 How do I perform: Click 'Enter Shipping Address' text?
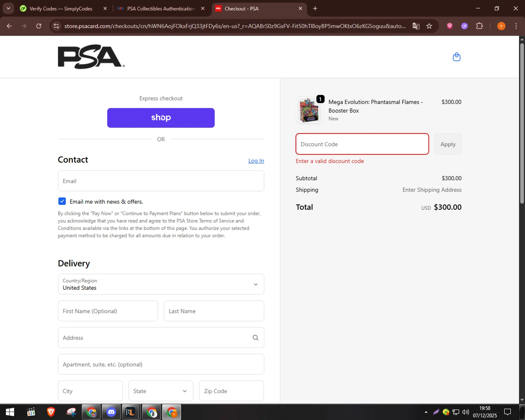point(432,190)
